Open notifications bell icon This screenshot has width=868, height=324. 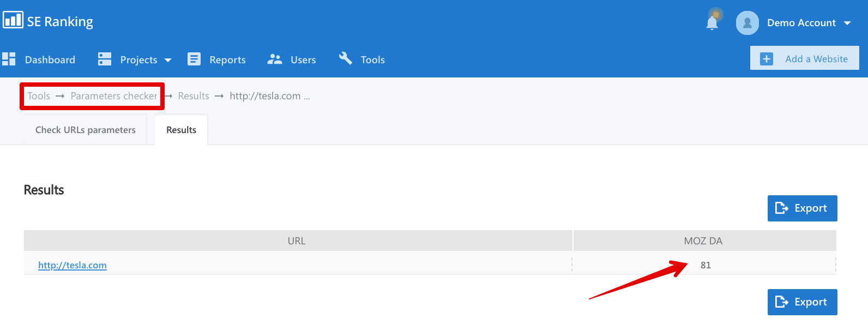[x=712, y=22]
